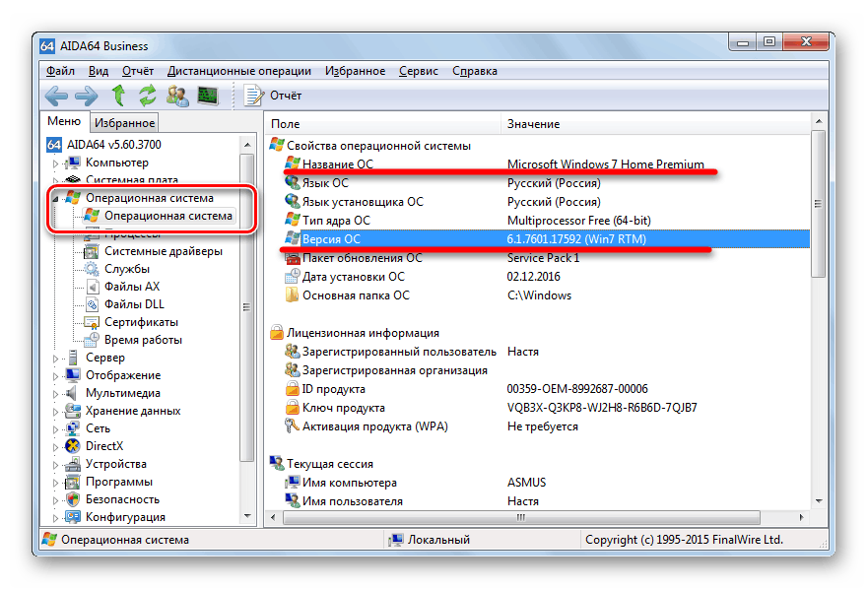Expand the Безопасность tree node

[x=55, y=500]
